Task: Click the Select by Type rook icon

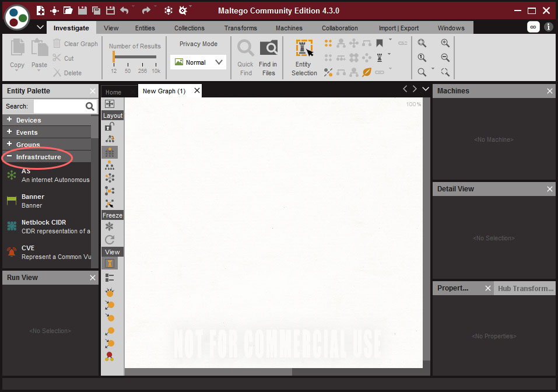Action: [x=380, y=58]
